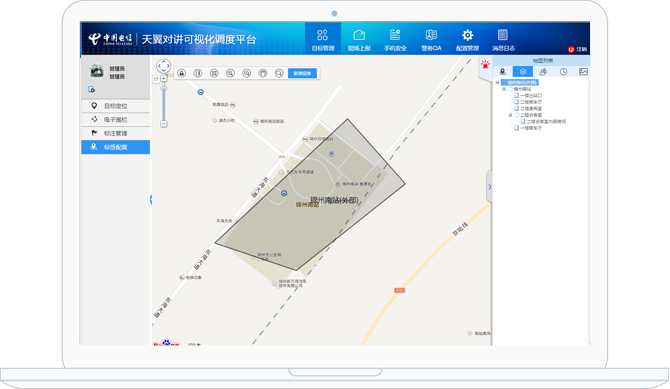Open the 手机安全 section icon
Image resolution: width=670 pixels, height=389 pixels.
pos(395,35)
